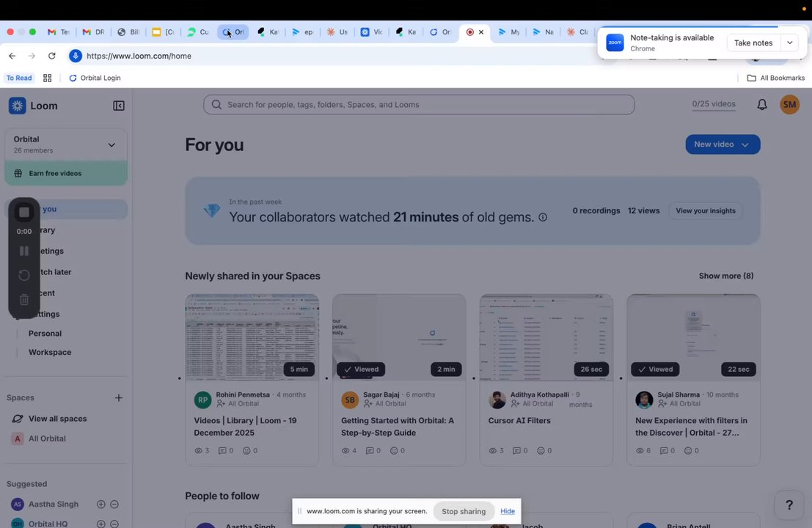Screen dimensions: 812x528
Task: Restart the recording with the circular arrow
Action: tap(23, 275)
